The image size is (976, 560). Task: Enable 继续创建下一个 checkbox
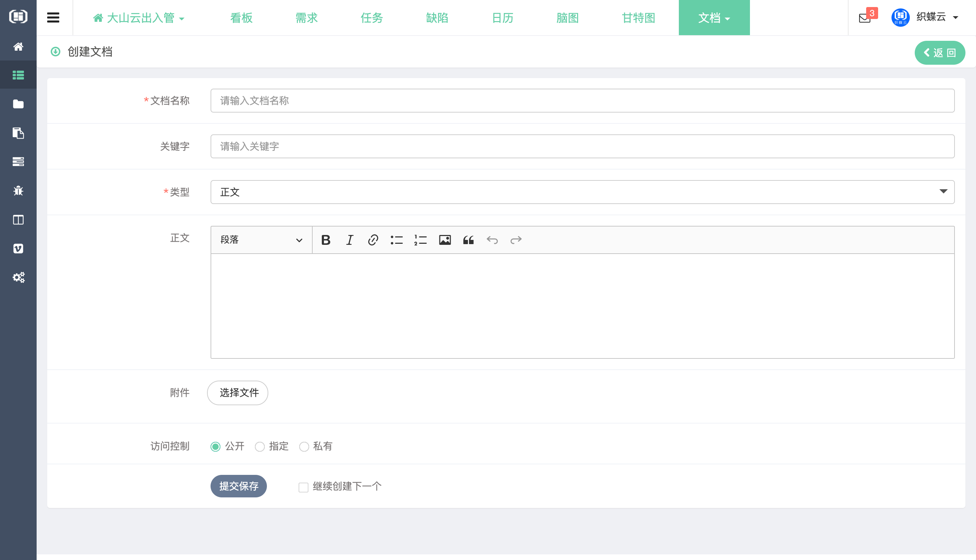(x=303, y=487)
